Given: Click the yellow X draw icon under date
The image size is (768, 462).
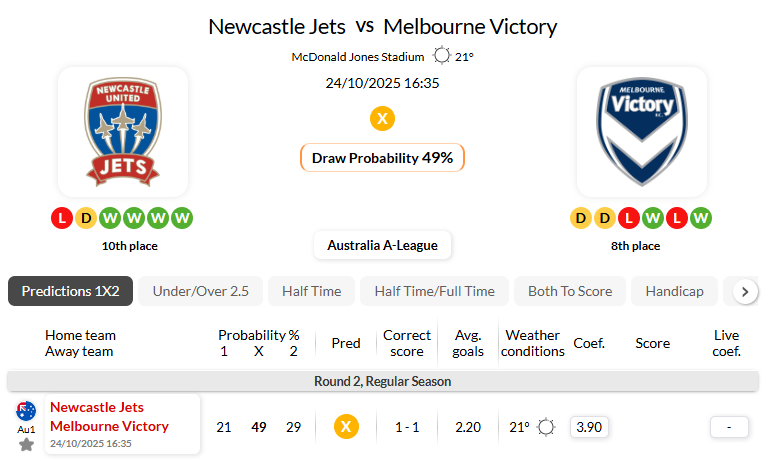Looking at the screenshot, I should pos(382,119).
